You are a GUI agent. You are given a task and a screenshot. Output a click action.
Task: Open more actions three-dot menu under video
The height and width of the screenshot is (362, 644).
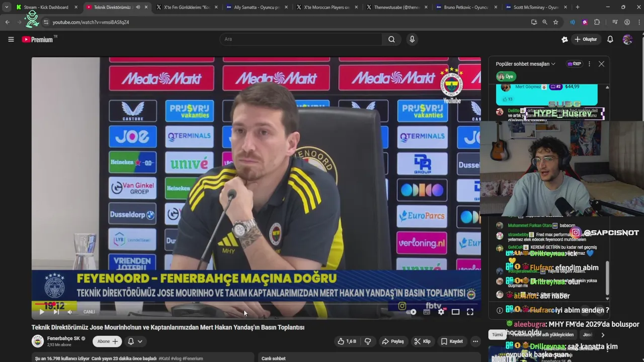coord(475,341)
